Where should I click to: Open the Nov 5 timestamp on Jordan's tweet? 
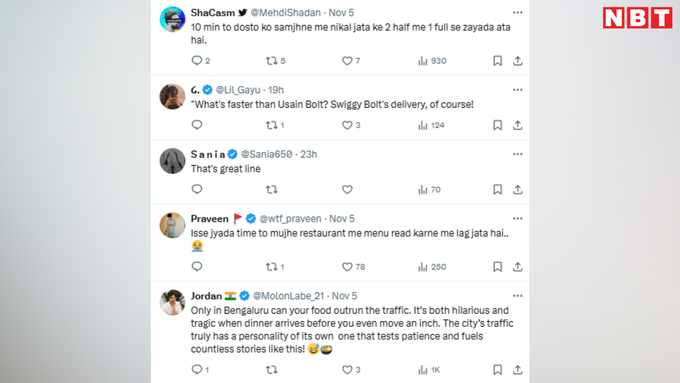pyautogui.click(x=344, y=296)
